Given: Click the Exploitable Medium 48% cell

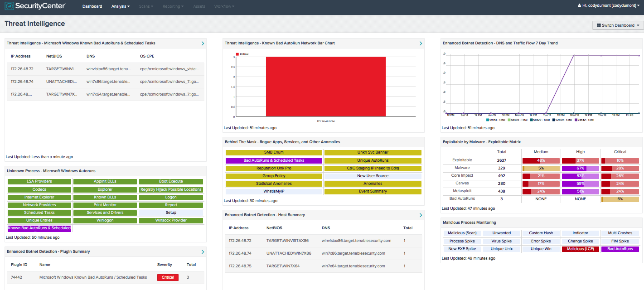Looking at the screenshot, I should [541, 160].
